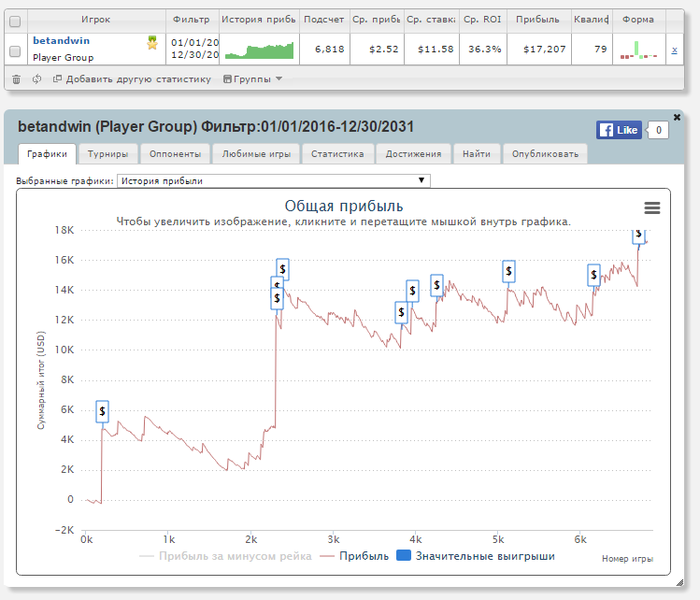Toggle the Прибыль за минусом рейка series

pyautogui.click(x=225, y=556)
